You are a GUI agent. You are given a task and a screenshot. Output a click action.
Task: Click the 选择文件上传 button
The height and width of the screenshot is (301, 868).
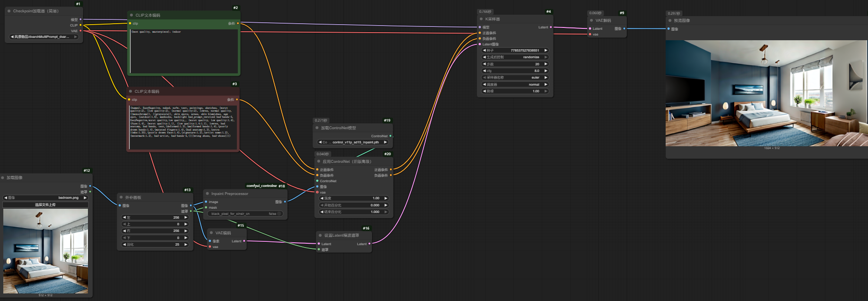tap(45, 205)
